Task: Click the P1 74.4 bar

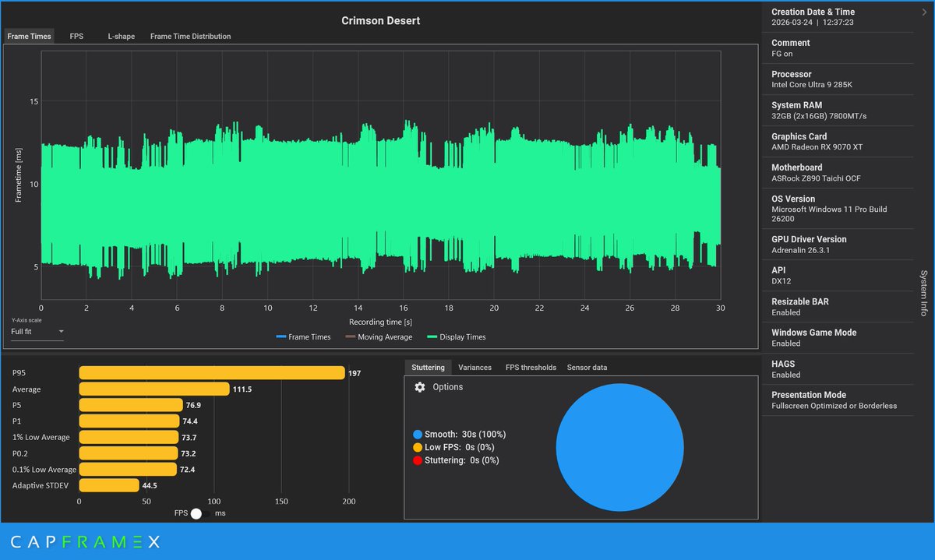Action: point(129,421)
